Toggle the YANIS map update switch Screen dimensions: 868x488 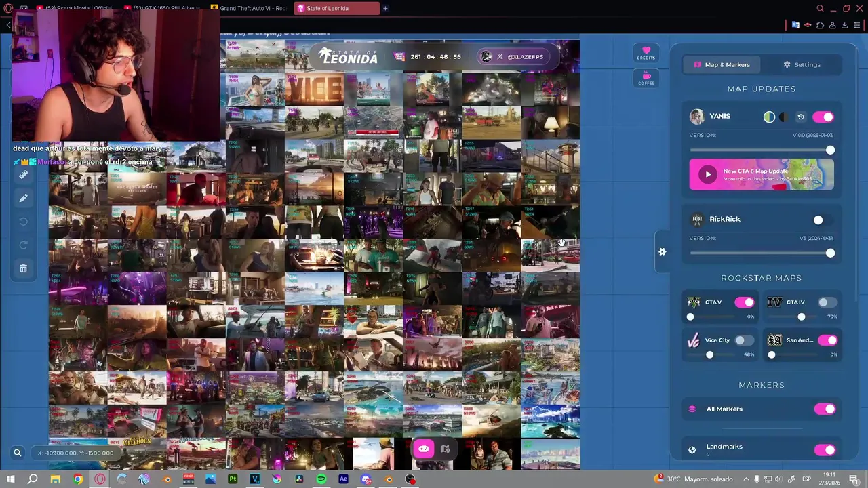pos(823,117)
